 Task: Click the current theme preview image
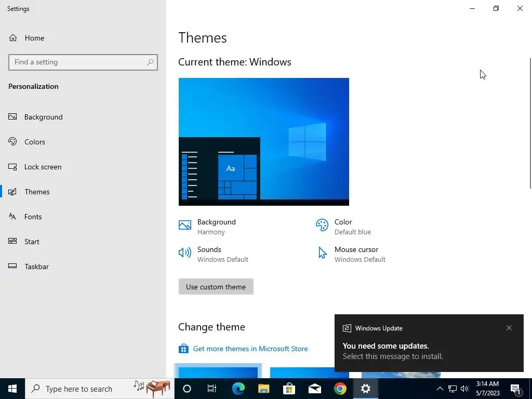click(263, 142)
